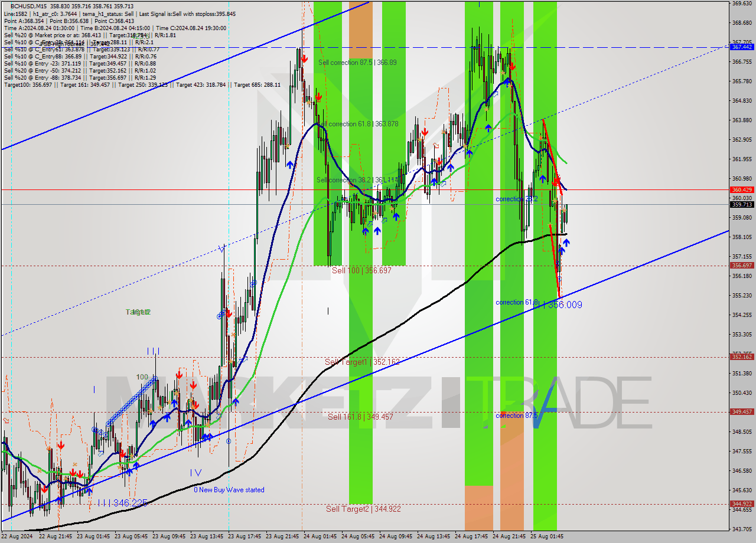756x543 pixels.
Task: Click 343.700 on the price axis
Action: [x=742, y=529]
